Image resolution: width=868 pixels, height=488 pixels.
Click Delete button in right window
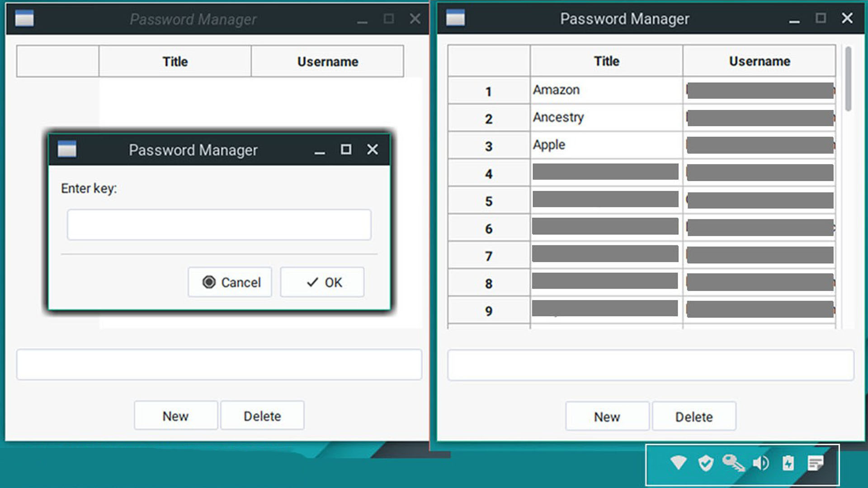(694, 417)
